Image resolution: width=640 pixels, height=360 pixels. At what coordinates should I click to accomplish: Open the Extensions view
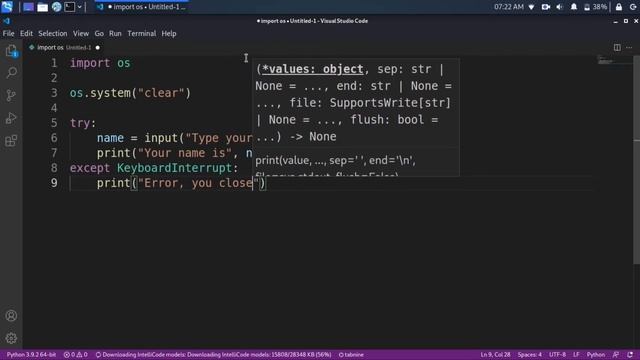(11, 141)
